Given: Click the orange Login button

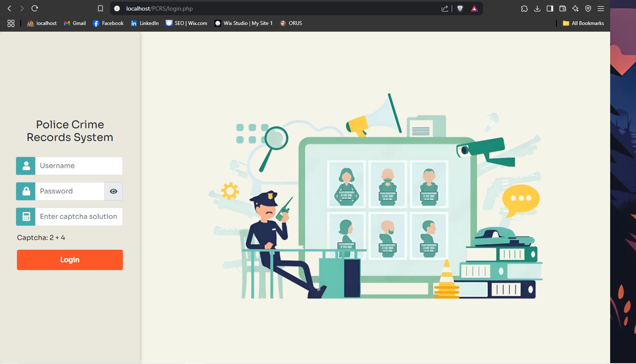Looking at the screenshot, I should [70, 260].
